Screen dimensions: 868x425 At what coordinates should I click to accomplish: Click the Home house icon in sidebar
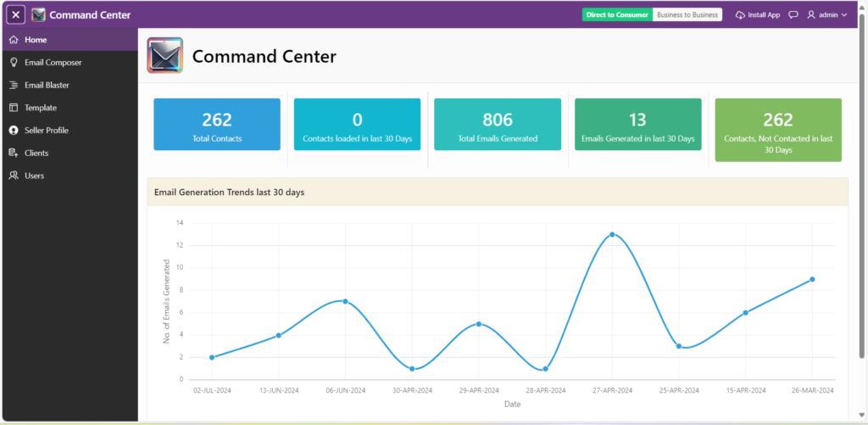coord(14,40)
